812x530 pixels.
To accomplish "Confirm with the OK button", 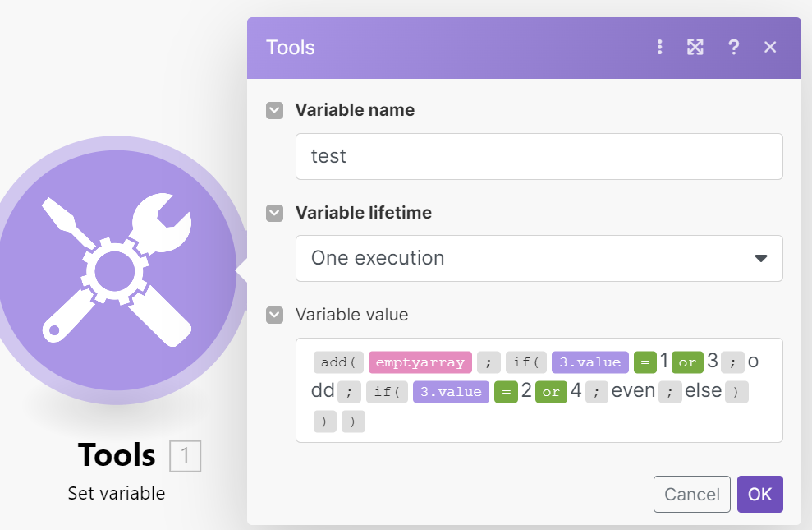I will (x=759, y=494).
